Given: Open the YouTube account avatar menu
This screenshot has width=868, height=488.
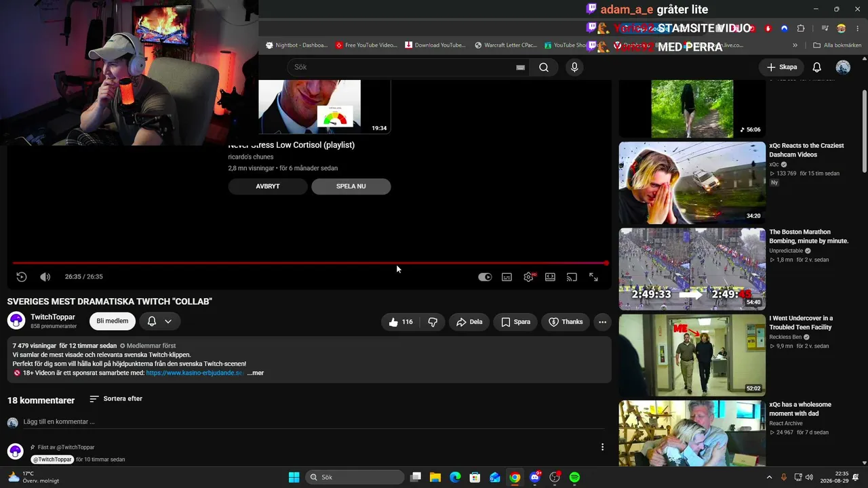Looking at the screenshot, I should 843,67.
